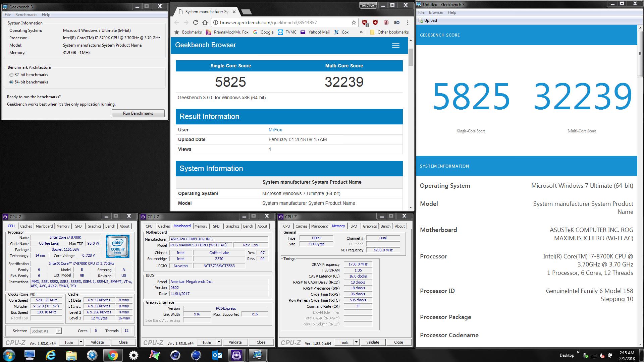The height and width of the screenshot is (362, 644).
Task: Click Upload in Untitled Geekbench window
Action: pyautogui.click(x=428, y=20)
